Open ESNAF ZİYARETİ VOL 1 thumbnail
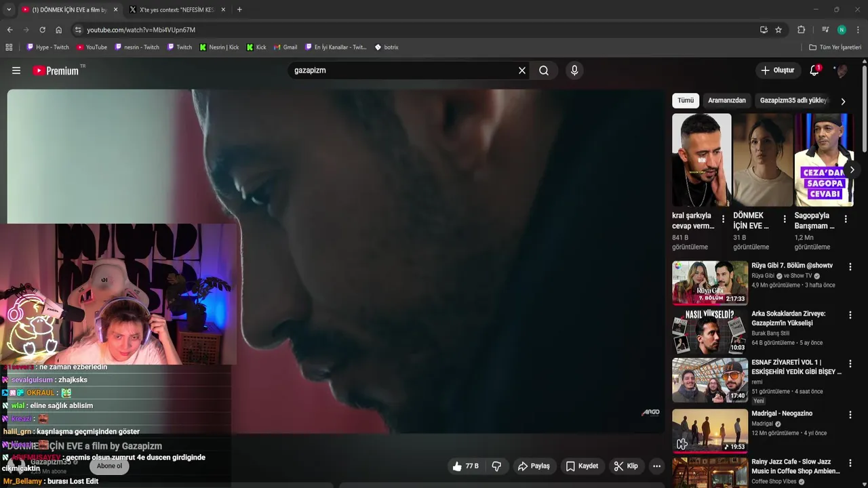The image size is (868, 488). [x=710, y=380]
